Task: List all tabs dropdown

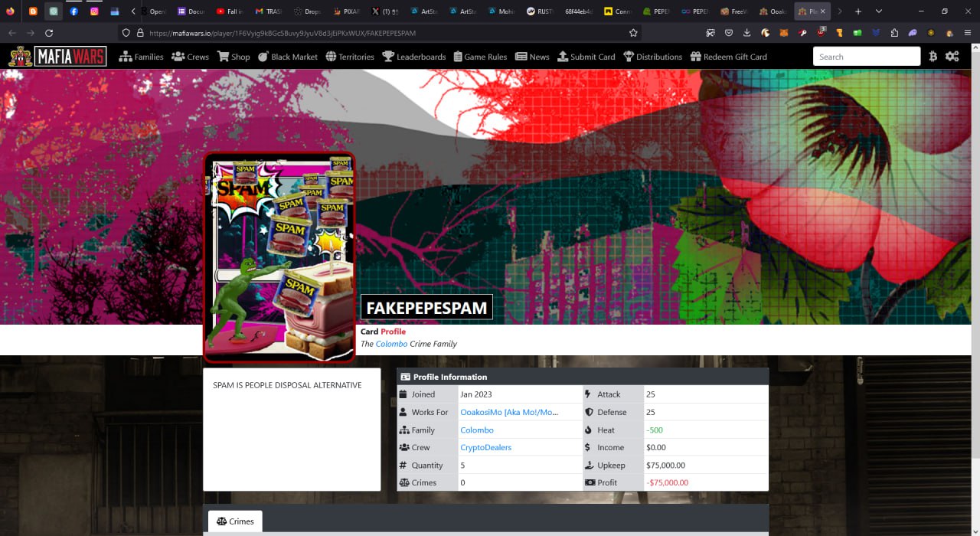Action: coord(879,11)
